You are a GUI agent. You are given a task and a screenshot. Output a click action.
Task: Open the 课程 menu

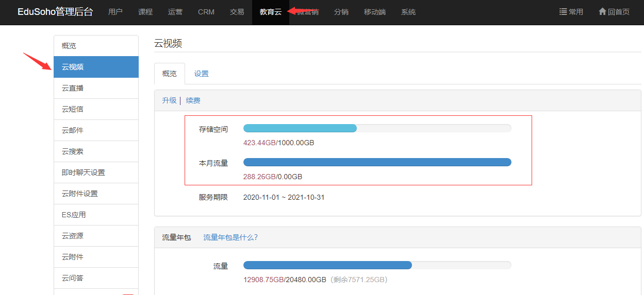145,12
